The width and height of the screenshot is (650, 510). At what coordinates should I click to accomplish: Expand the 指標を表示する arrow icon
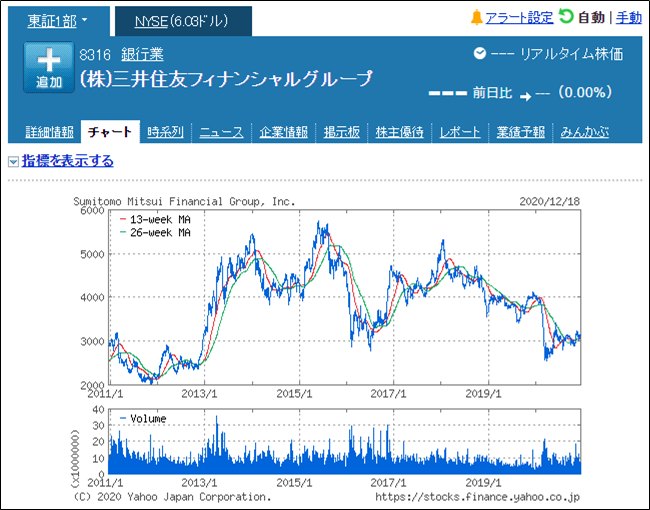[x=13, y=161]
